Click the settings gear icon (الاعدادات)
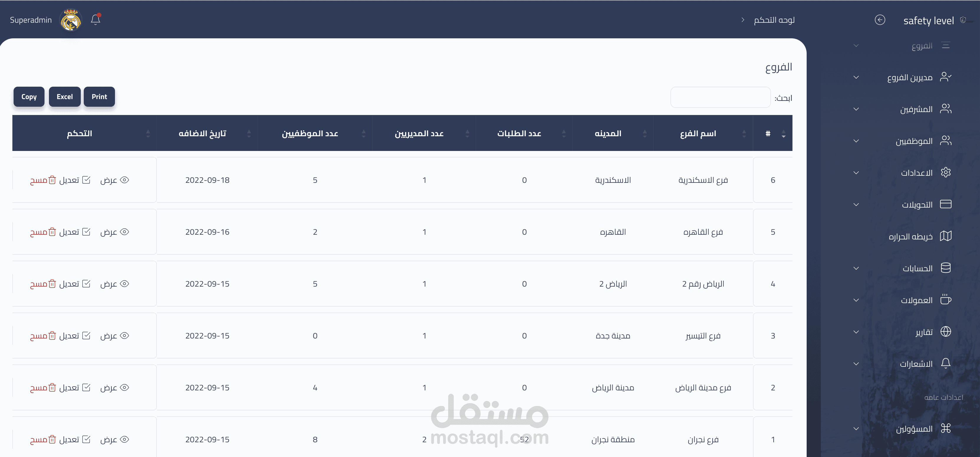 (946, 172)
